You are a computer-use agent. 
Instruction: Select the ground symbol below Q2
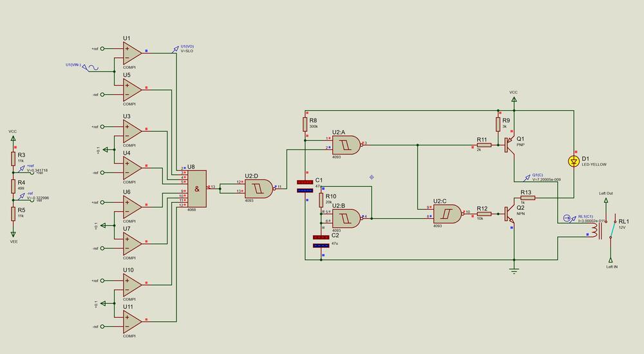coord(514,269)
